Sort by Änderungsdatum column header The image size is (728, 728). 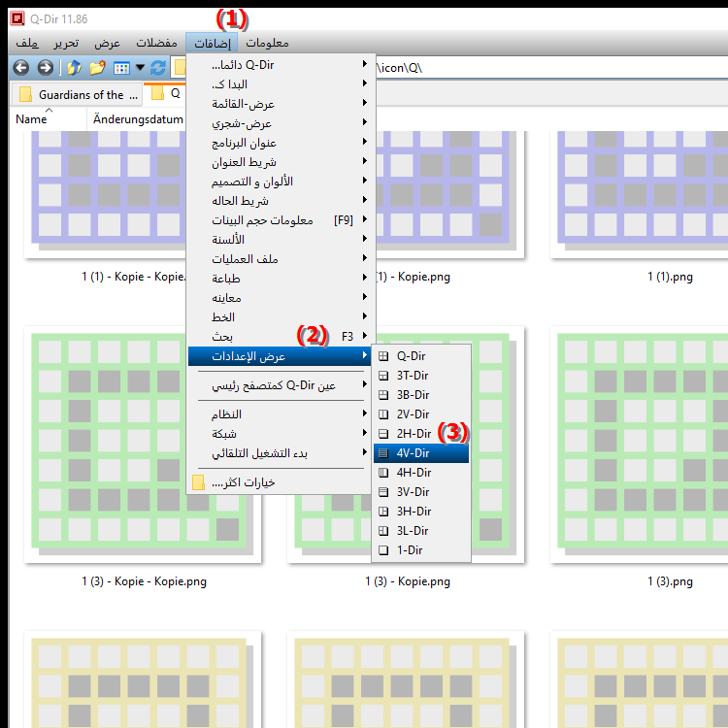[x=137, y=119]
